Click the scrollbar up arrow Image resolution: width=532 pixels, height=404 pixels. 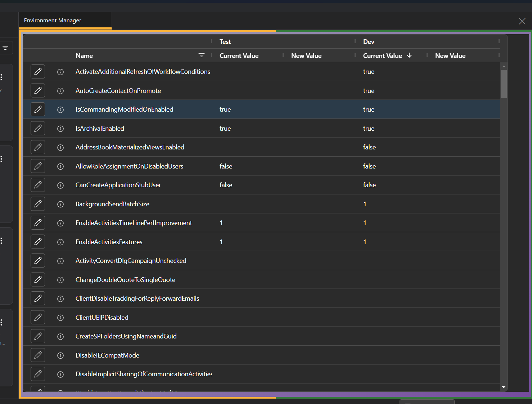504,66
